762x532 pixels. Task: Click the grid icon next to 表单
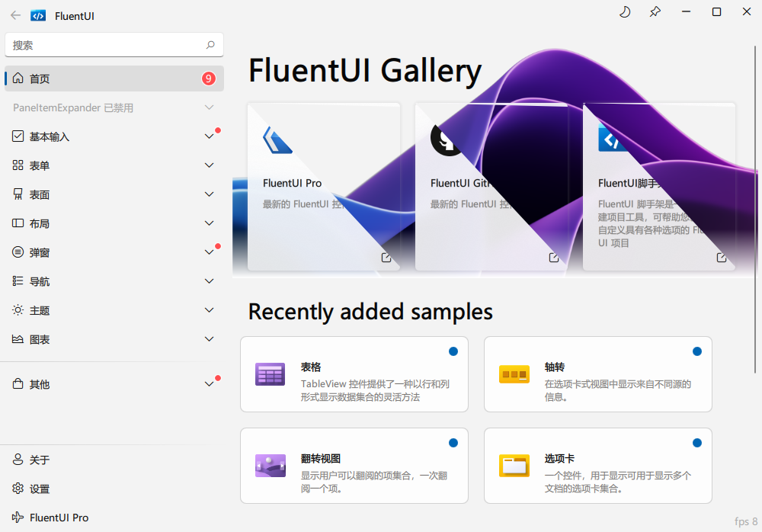click(18, 165)
